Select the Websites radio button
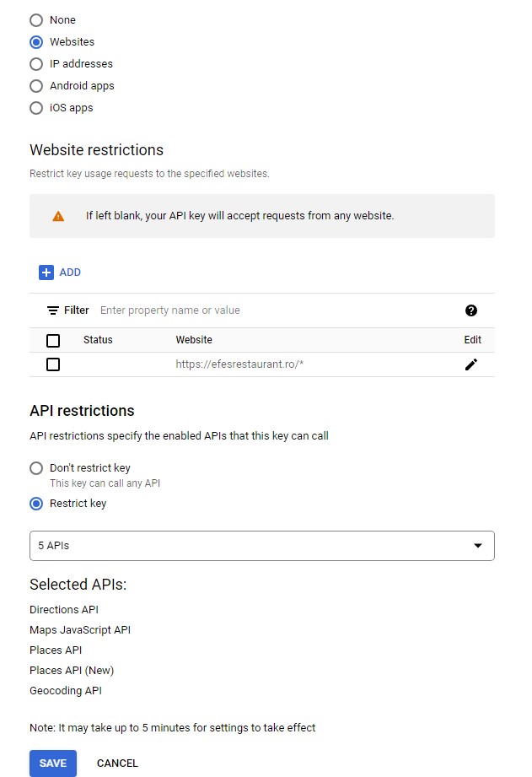 click(x=36, y=42)
